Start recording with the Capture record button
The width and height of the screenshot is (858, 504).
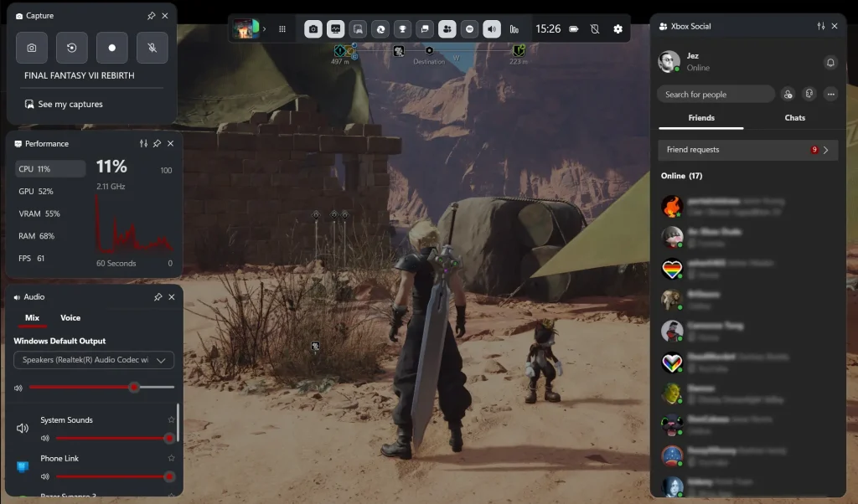coord(112,48)
